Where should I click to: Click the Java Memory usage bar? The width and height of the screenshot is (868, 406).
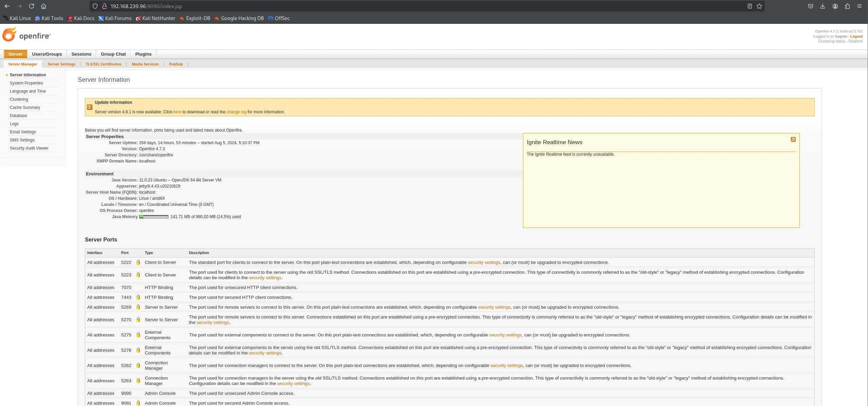pos(154,217)
